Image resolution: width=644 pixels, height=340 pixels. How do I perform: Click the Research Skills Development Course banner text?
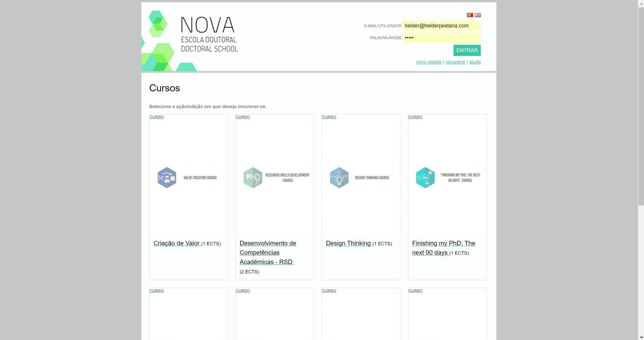287,178
